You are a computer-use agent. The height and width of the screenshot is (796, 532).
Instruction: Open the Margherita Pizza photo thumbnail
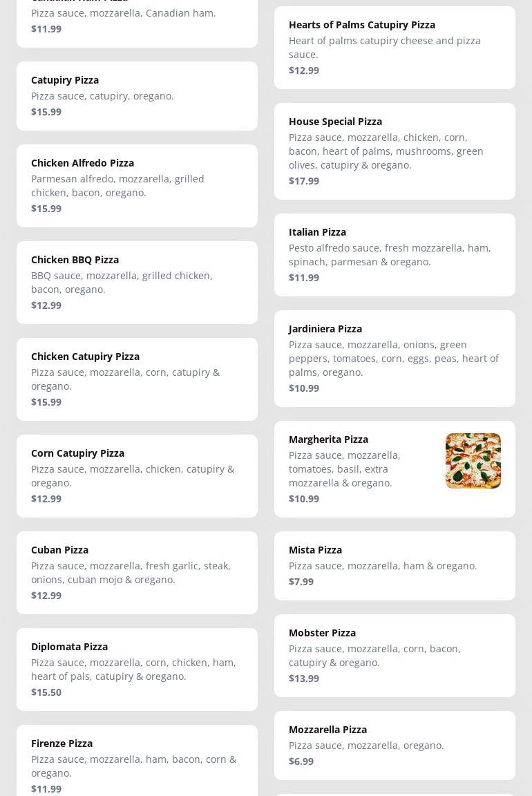[x=473, y=461]
